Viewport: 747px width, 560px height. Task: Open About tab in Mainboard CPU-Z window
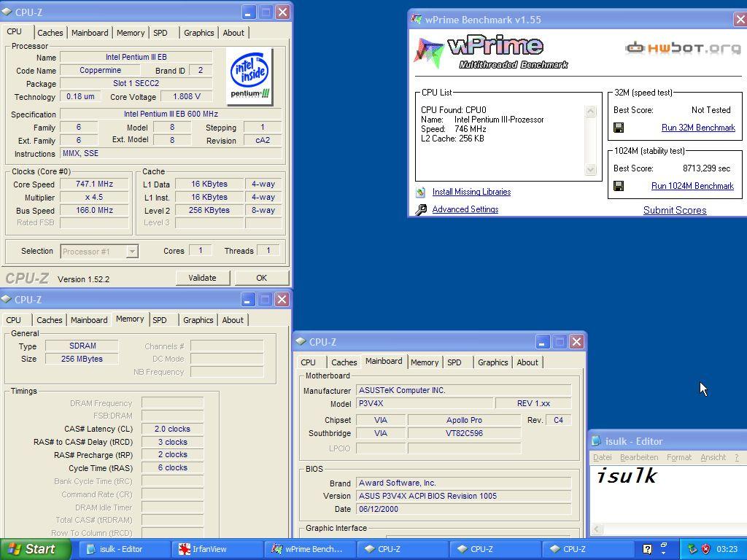(x=527, y=362)
